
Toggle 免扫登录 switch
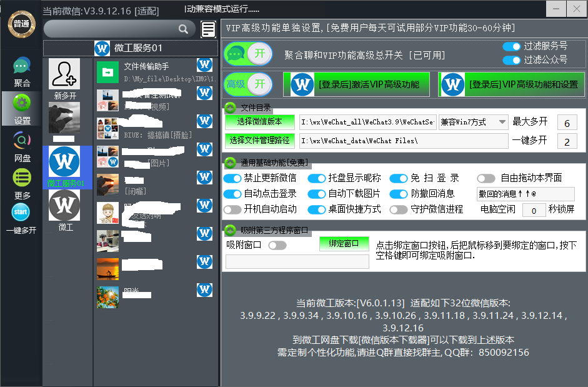[x=399, y=178]
